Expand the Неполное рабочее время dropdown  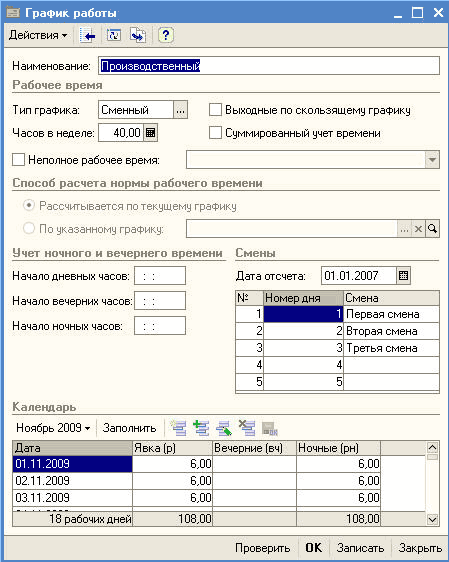click(x=432, y=159)
